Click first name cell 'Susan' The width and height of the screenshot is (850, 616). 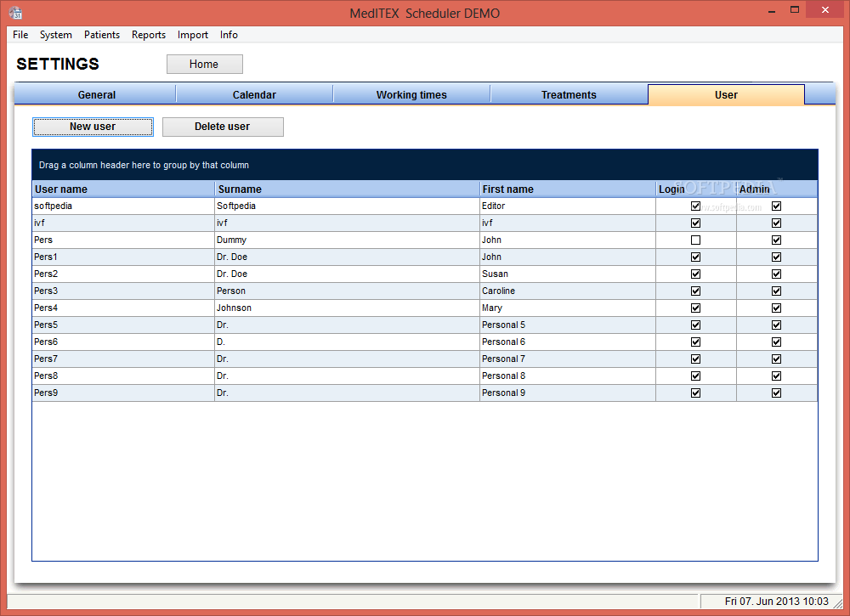coord(568,274)
